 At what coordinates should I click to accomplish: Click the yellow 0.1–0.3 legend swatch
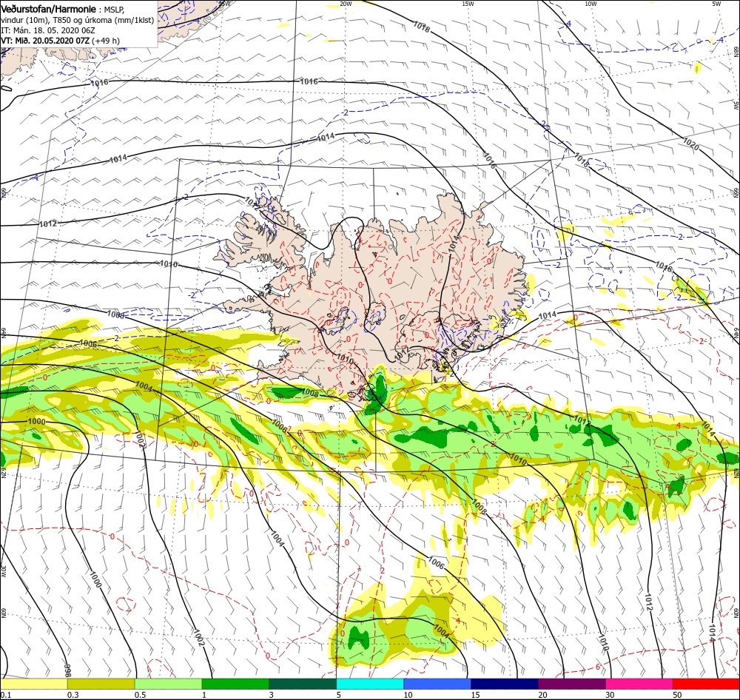point(33,684)
